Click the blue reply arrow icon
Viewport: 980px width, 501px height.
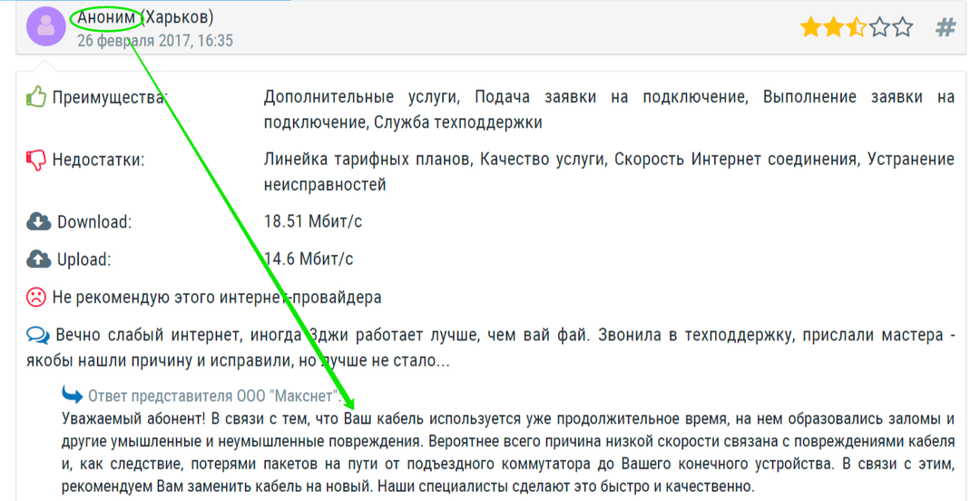73,395
